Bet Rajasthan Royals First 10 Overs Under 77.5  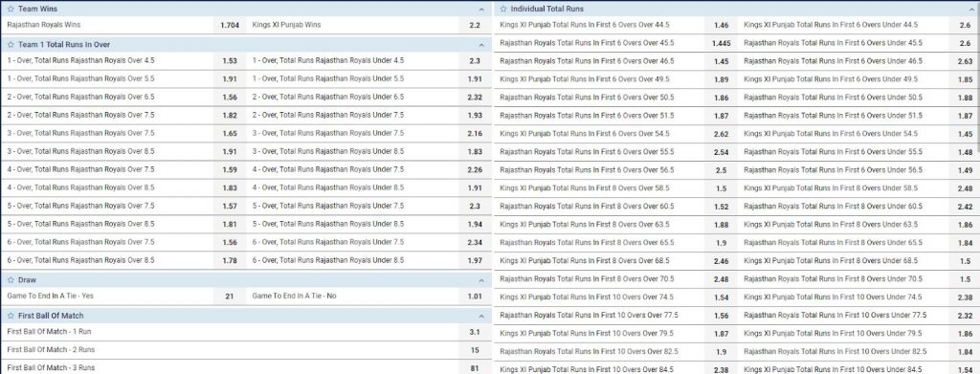click(965, 316)
